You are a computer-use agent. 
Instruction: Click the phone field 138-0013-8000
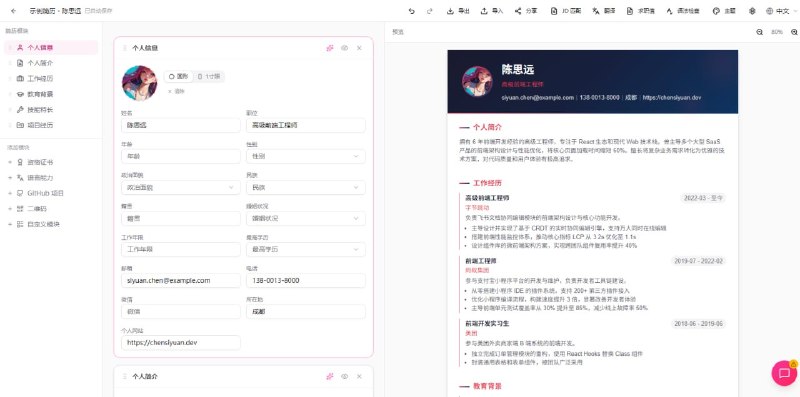click(x=306, y=281)
